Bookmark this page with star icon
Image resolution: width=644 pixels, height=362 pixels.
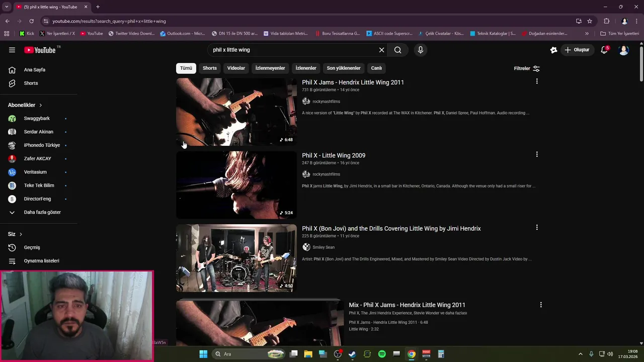click(590, 21)
